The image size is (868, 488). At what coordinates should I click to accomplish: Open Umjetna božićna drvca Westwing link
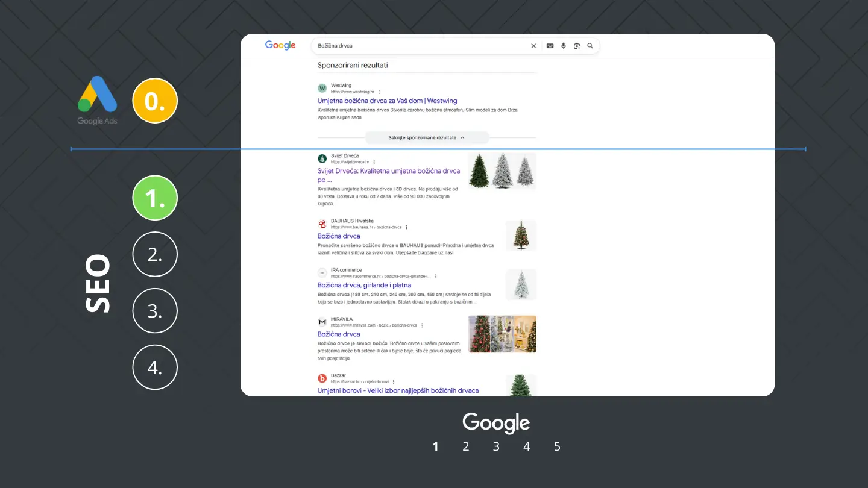387,101
